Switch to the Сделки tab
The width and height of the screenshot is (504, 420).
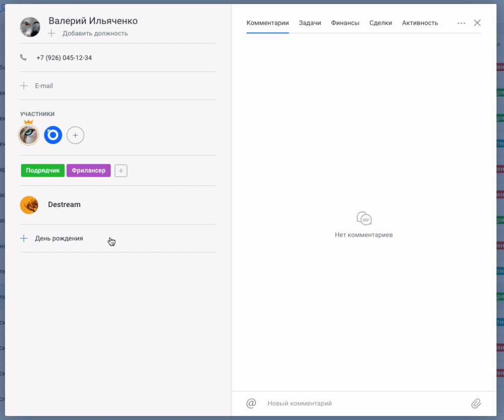coord(381,23)
